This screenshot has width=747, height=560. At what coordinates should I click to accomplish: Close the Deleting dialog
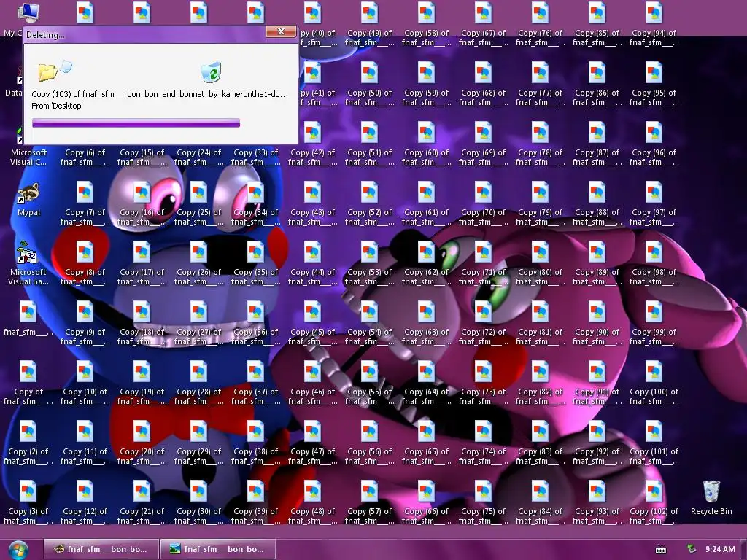pyautogui.click(x=281, y=31)
